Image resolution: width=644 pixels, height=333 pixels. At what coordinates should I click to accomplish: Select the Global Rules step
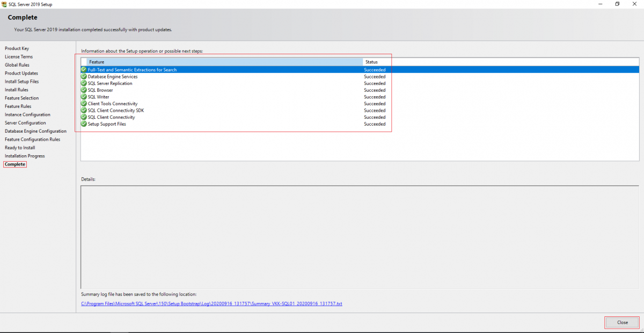point(17,65)
